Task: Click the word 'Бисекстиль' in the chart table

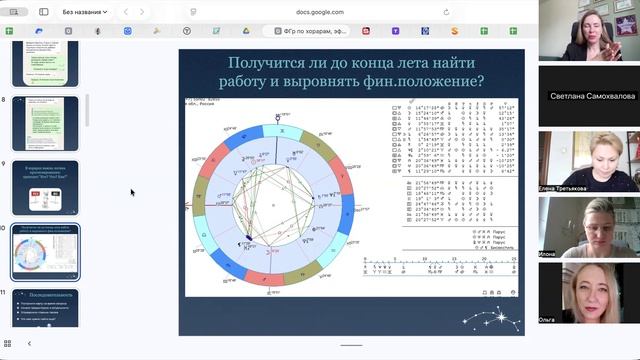Action: [502, 248]
